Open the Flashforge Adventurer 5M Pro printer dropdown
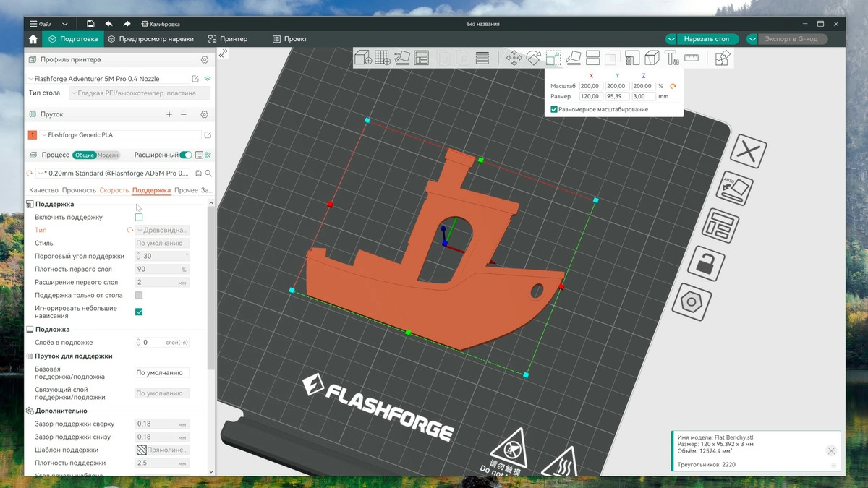The image size is (868, 488). pyautogui.click(x=107, y=78)
